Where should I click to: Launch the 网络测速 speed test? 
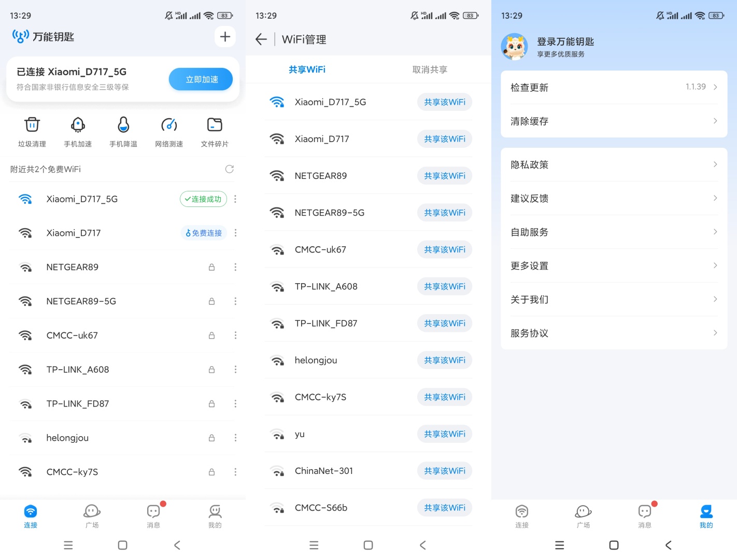[169, 132]
